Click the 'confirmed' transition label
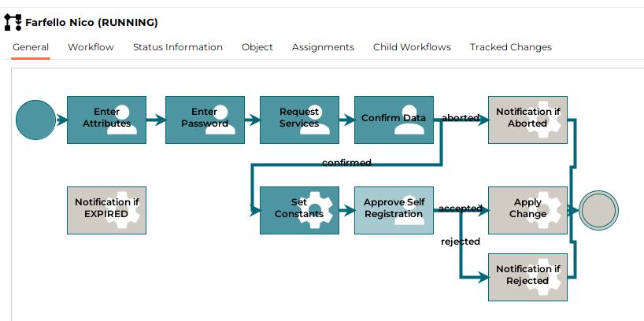 [x=346, y=163]
